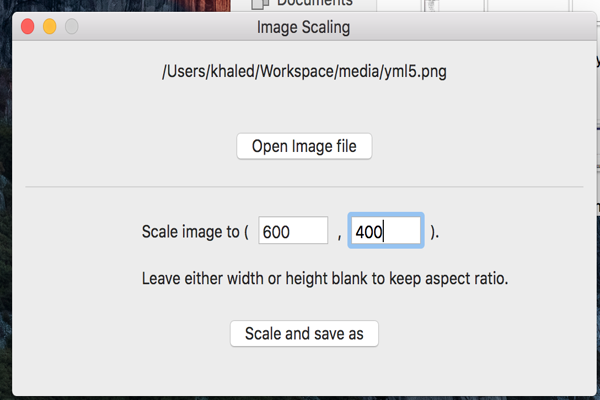Click the empty area below Scale and save as
The width and height of the screenshot is (600, 400).
pyautogui.click(x=304, y=371)
